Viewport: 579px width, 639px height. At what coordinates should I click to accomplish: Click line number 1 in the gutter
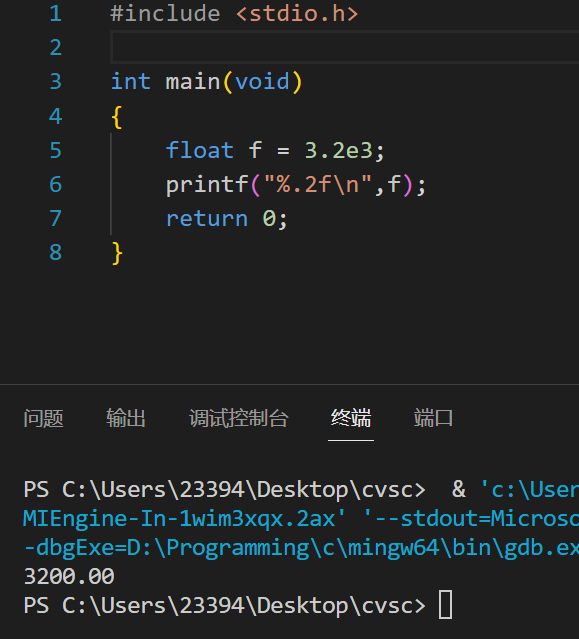[x=55, y=14]
